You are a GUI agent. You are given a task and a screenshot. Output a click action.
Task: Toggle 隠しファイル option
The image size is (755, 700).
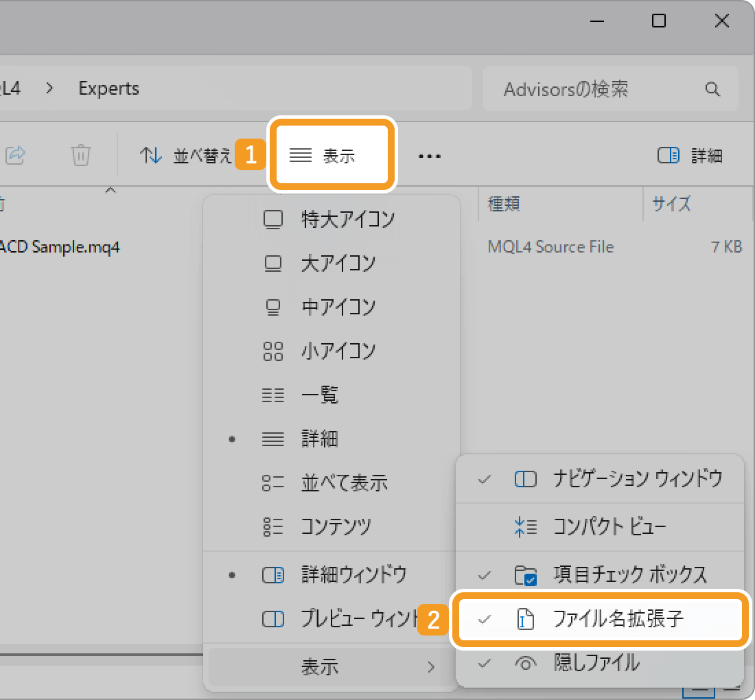600,664
